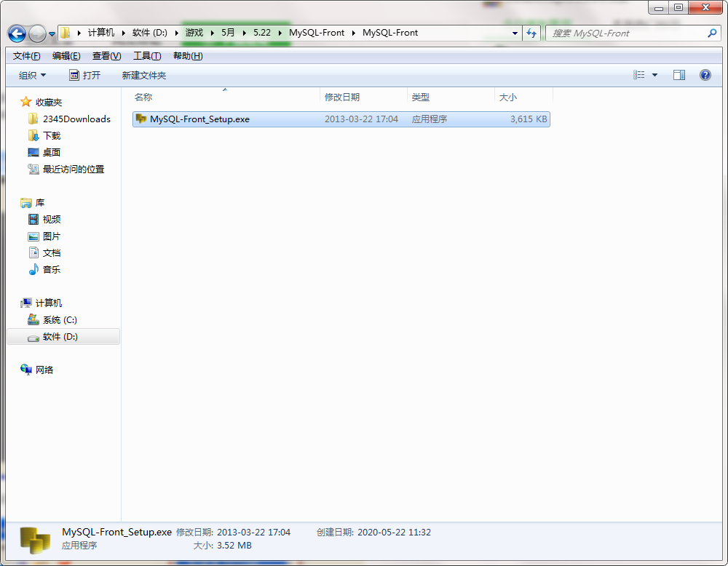Go back with the Back arrow button

pos(17,33)
